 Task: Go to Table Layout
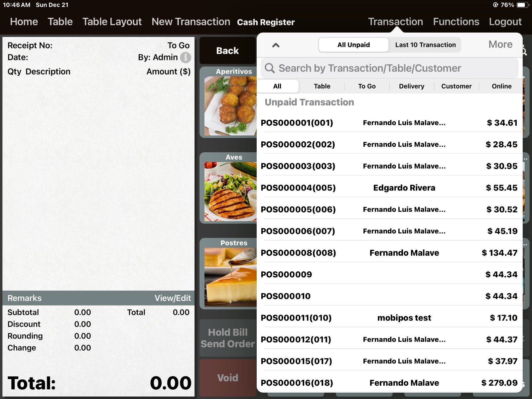112,22
